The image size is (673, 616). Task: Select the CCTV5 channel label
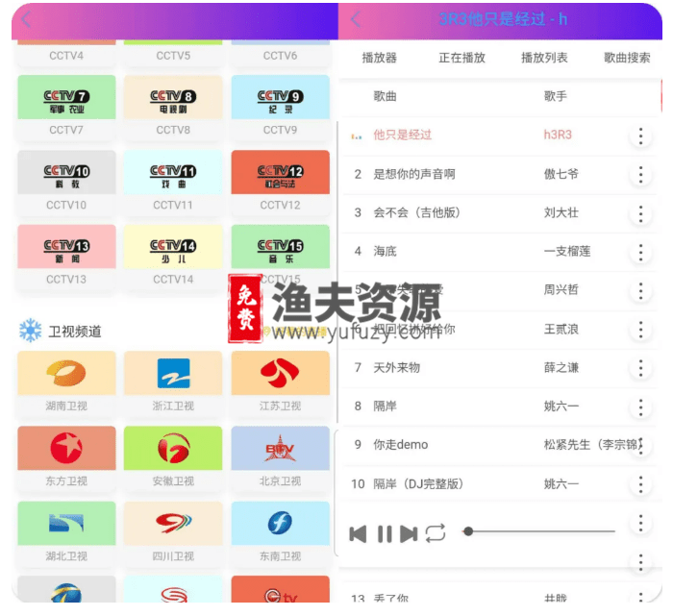(173, 56)
